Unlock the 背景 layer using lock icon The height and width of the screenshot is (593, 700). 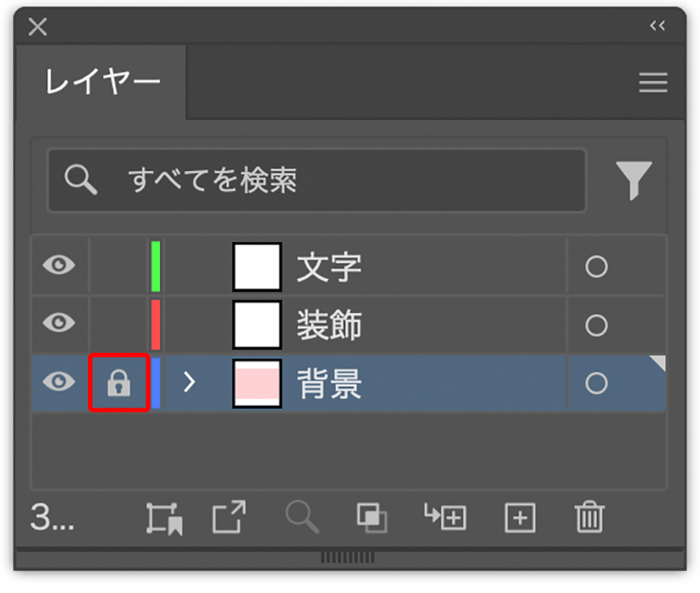pos(118,383)
